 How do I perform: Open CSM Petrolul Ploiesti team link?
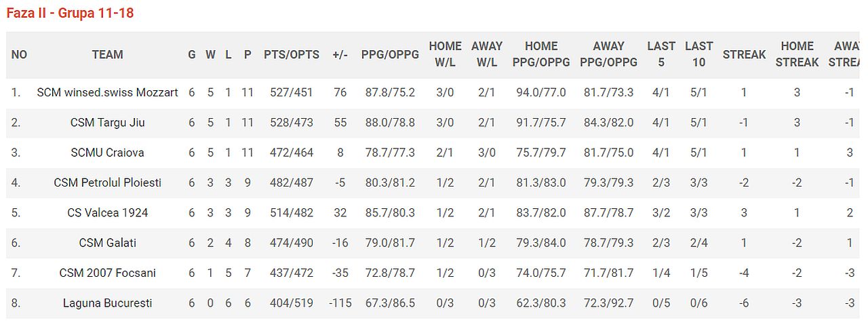click(x=107, y=182)
